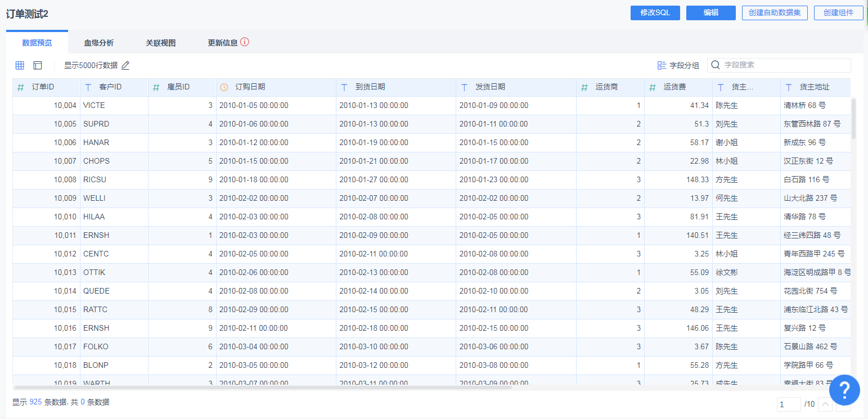Open the 血缘分析 tab
Viewport: 868px width, 419px height.
click(99, 43)
